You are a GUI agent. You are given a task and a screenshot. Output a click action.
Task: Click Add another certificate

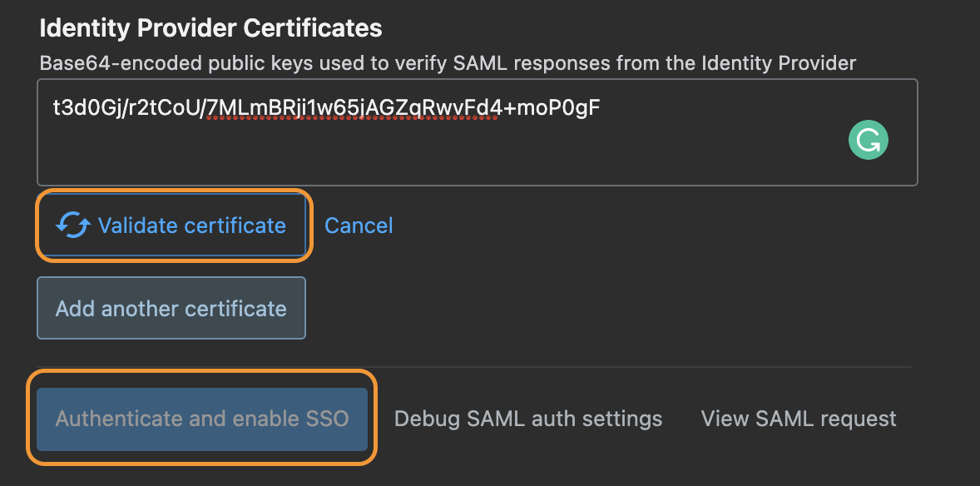171,309
